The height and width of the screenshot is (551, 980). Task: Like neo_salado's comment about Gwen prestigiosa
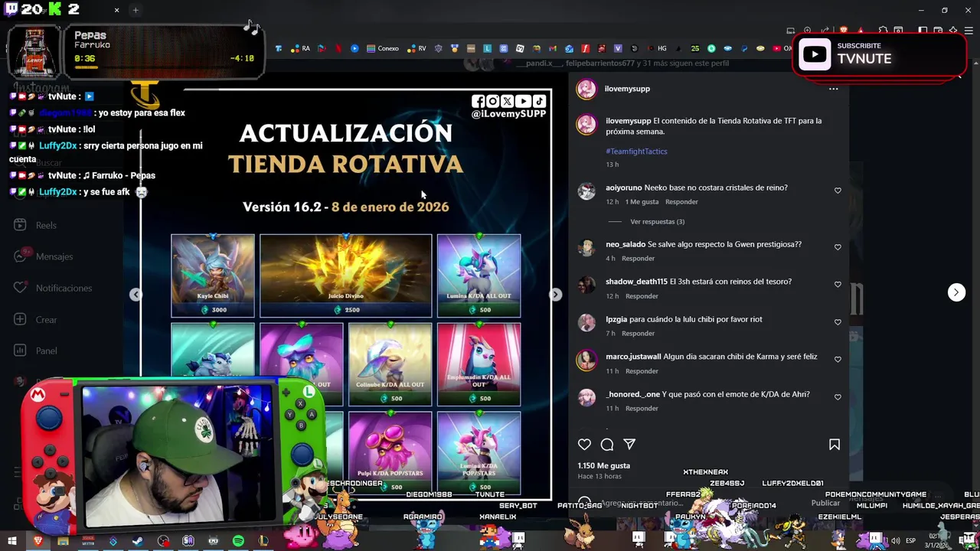pyautogui.click(x=838, y=247)
